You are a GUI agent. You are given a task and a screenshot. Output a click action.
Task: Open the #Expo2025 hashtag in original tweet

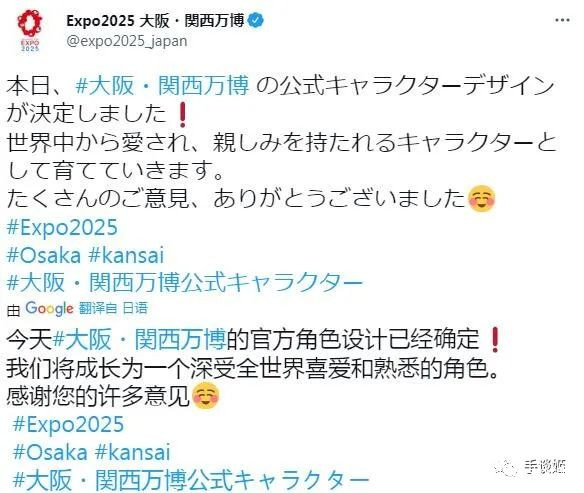(62, 228)
